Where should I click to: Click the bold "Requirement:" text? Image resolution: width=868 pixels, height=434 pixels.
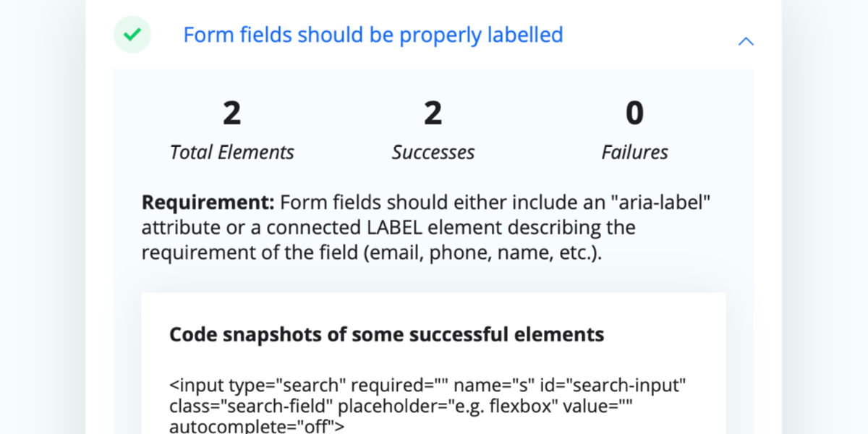click(208, 203)
